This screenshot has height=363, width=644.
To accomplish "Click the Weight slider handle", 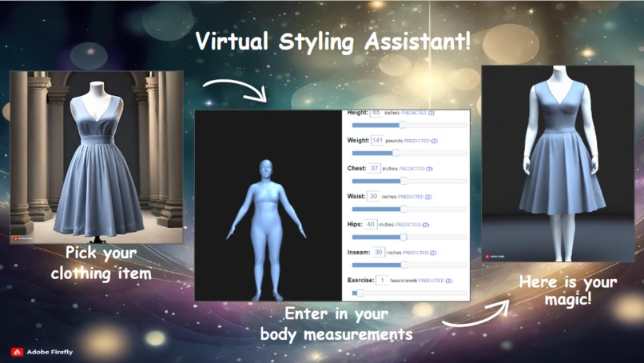I will [x=396, y=153].
